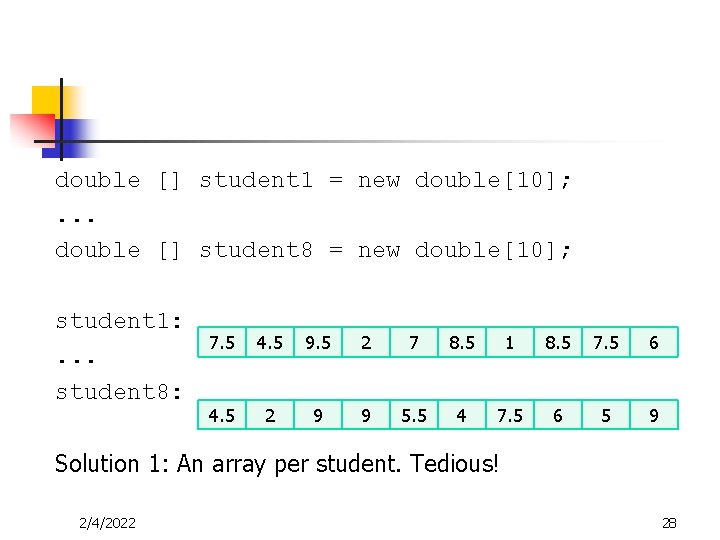Select the student8 array declaration code line
The image size is (720, 540).
pos(314,250)
